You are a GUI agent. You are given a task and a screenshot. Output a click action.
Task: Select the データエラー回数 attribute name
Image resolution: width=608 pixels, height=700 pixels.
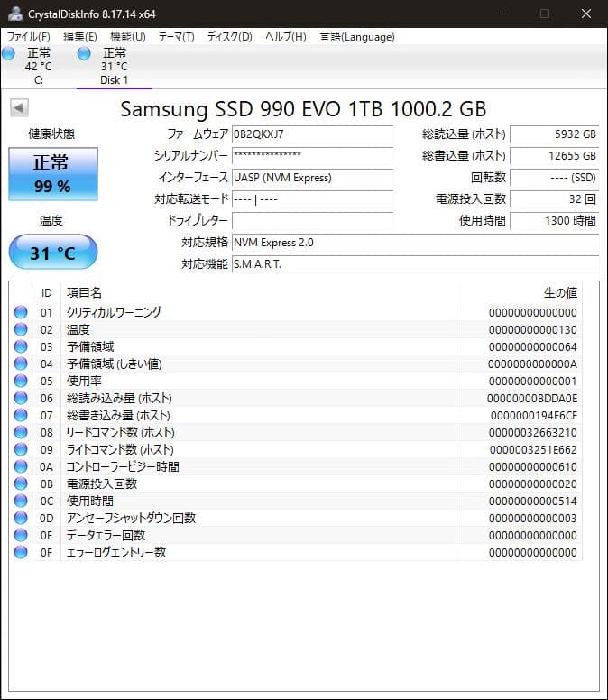106,535
